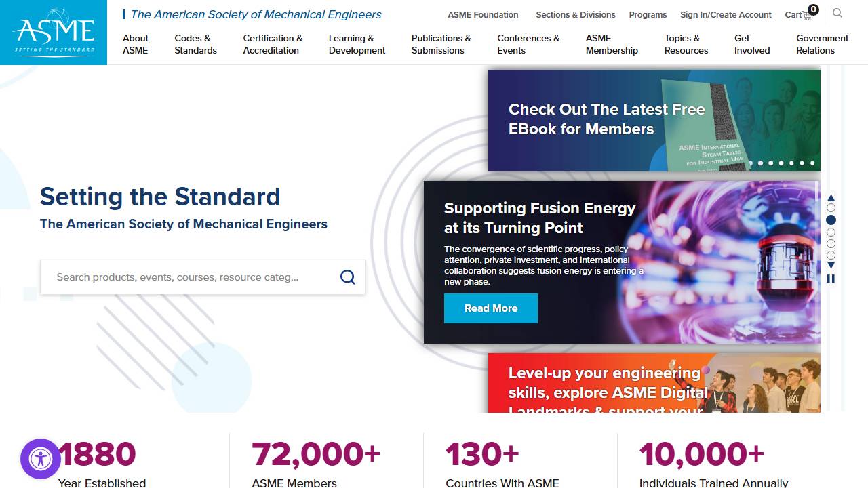Expand the Codes & Standards menu

pos(195,44)
